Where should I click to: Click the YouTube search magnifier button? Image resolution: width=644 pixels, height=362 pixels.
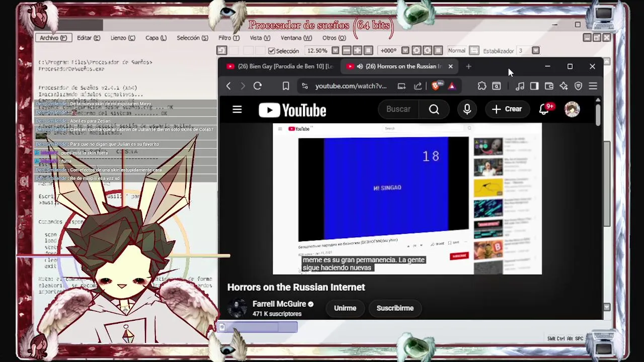(x=434, y=109)
